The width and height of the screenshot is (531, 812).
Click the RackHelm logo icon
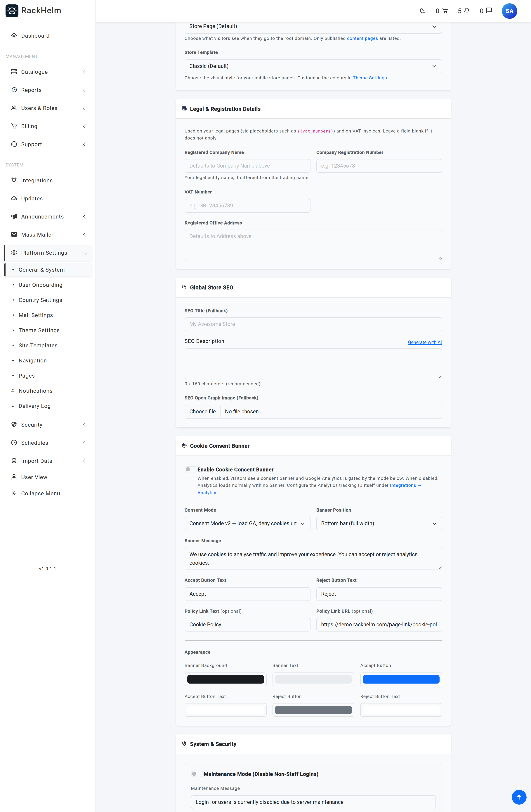click(12, 11)
